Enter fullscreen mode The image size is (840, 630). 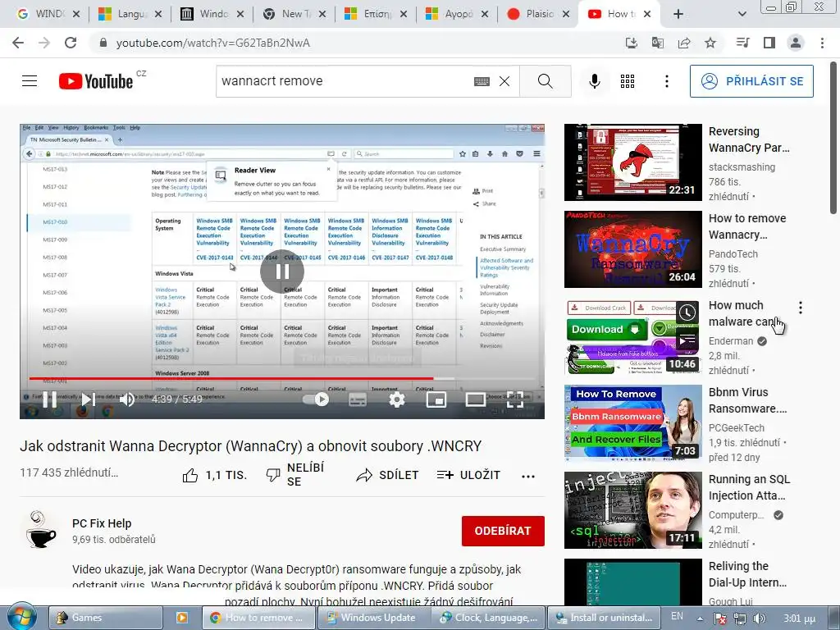tap(515, 399)
